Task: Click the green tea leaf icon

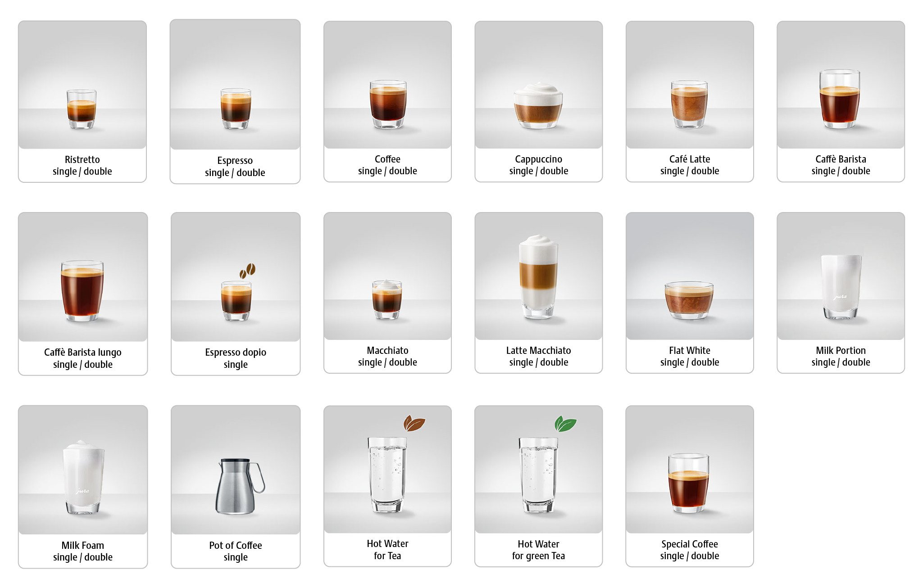Action: tap(565, 424)
